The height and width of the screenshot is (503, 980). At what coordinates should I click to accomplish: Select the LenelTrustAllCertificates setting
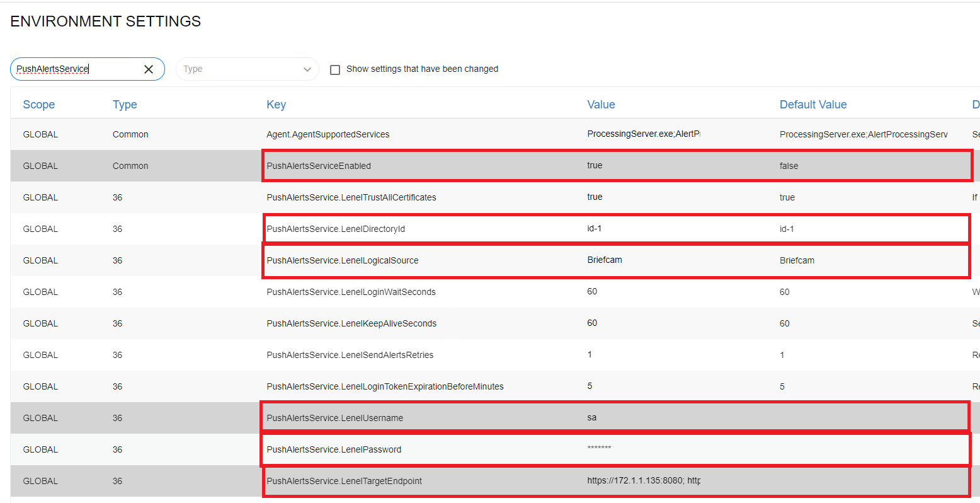coord(351,197)
